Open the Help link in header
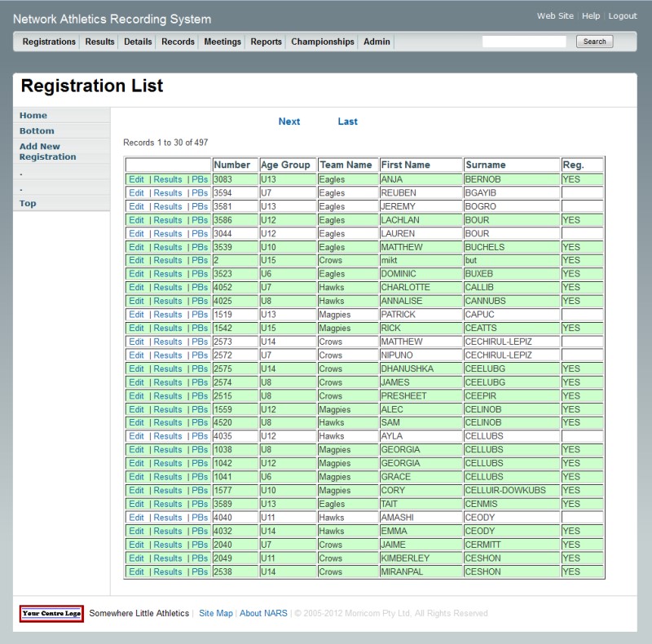This screenshot has width=652, height=644. (x=591, y=16)
